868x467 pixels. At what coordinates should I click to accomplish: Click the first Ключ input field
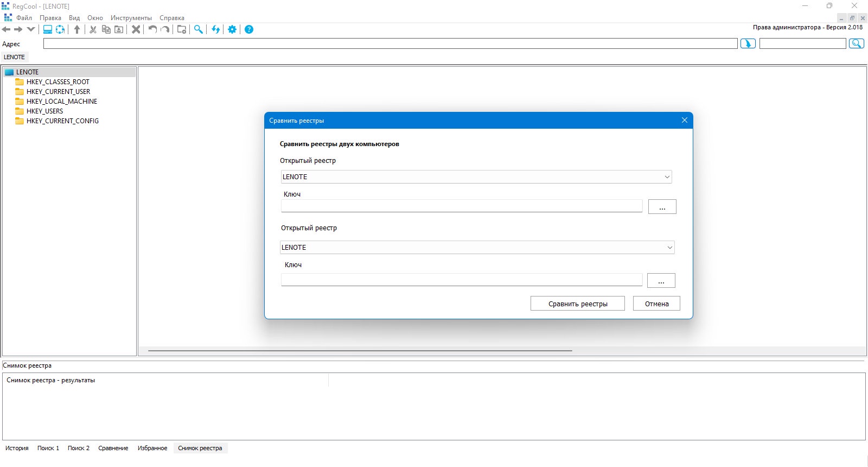[x=462, y=206]
